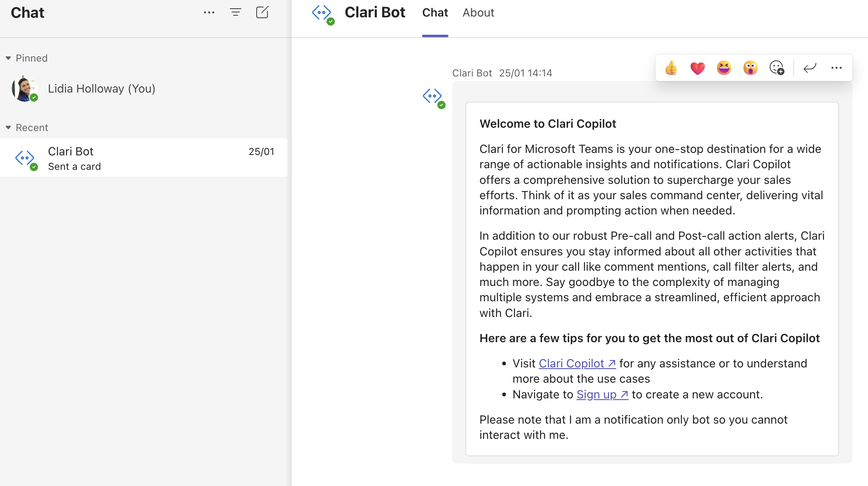Open the pinned Lidia Holloway chat

[102, 88]
